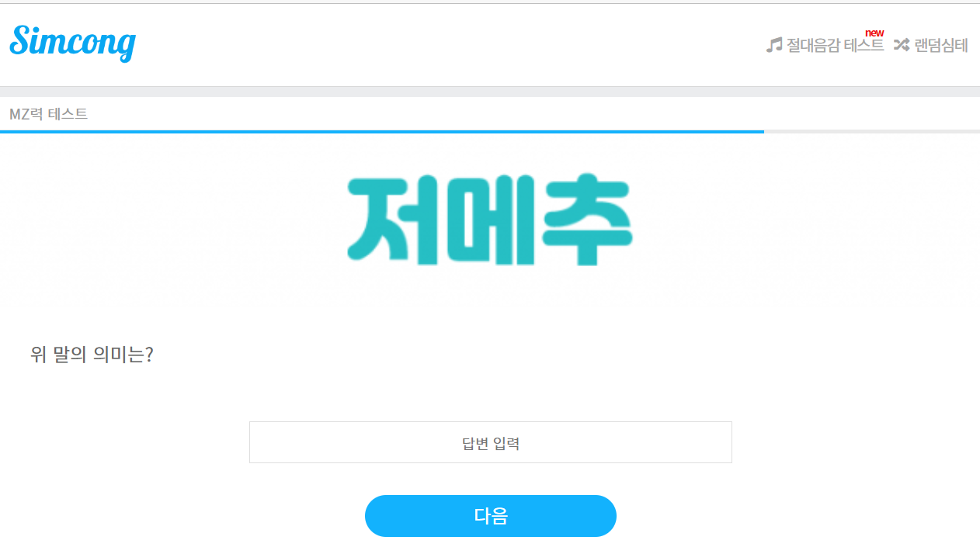Click the blue filled progress bar
This screenshot has width=980, height=554.
click(x=382, y=132)
